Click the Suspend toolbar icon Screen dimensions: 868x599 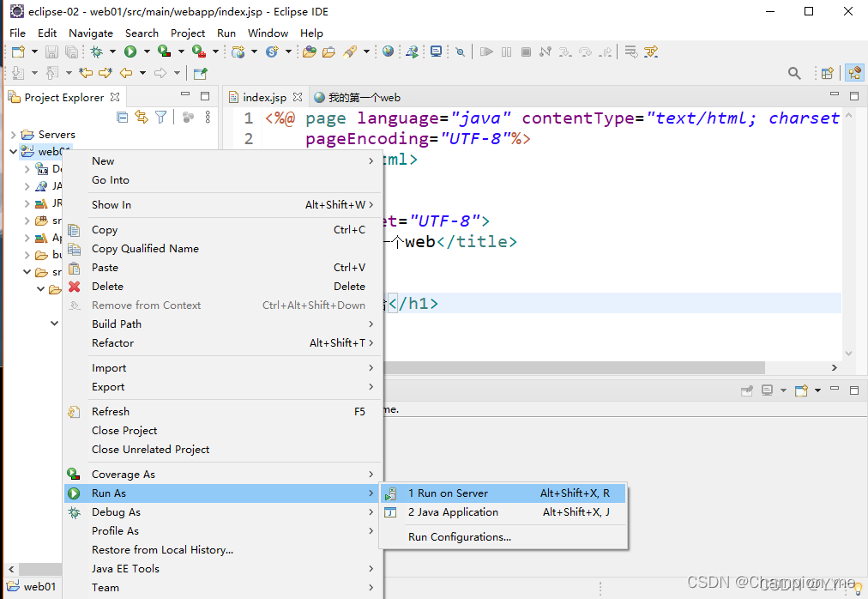pyautogui.click(x=507, y=51)
